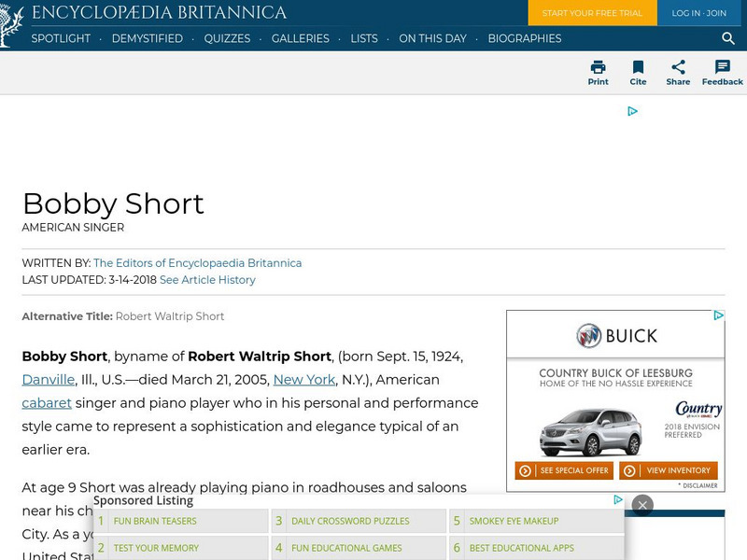
Task: Click View Inventory in the Buick ad
Action: pyautogui.click(x=669, y=471)
